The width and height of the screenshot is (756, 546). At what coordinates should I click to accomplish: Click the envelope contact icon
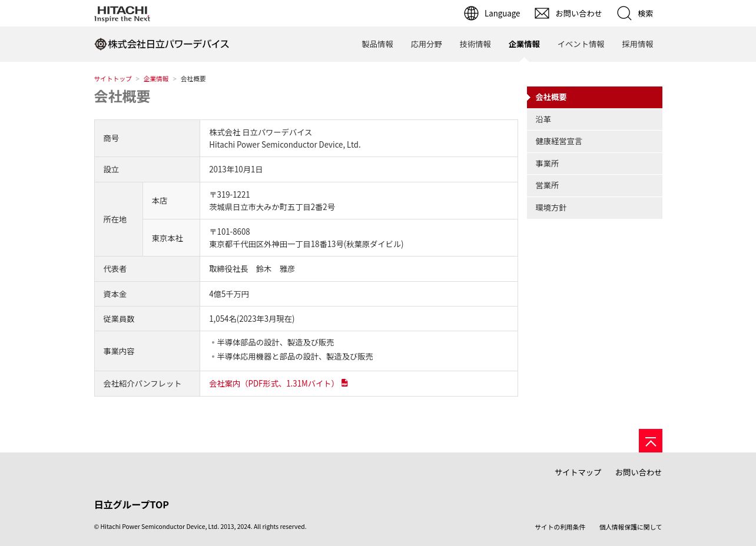click(x=542, y=14)
